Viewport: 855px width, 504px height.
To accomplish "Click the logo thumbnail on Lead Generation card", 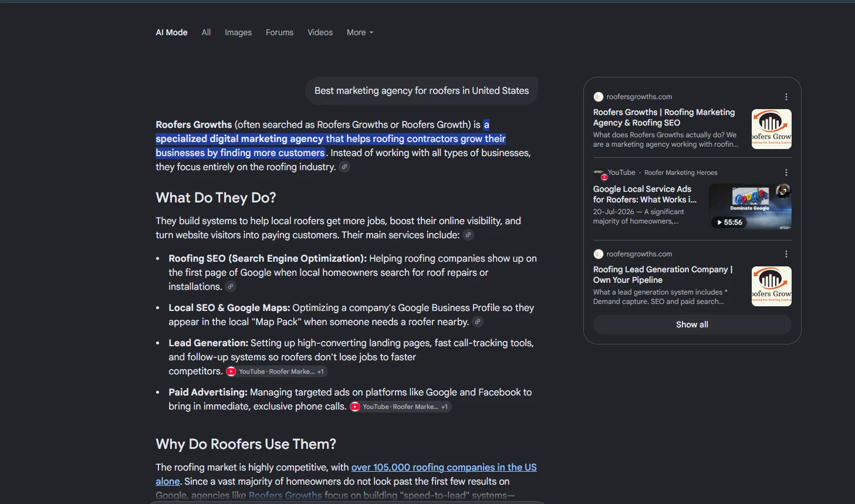I will [x=772, y=286].
